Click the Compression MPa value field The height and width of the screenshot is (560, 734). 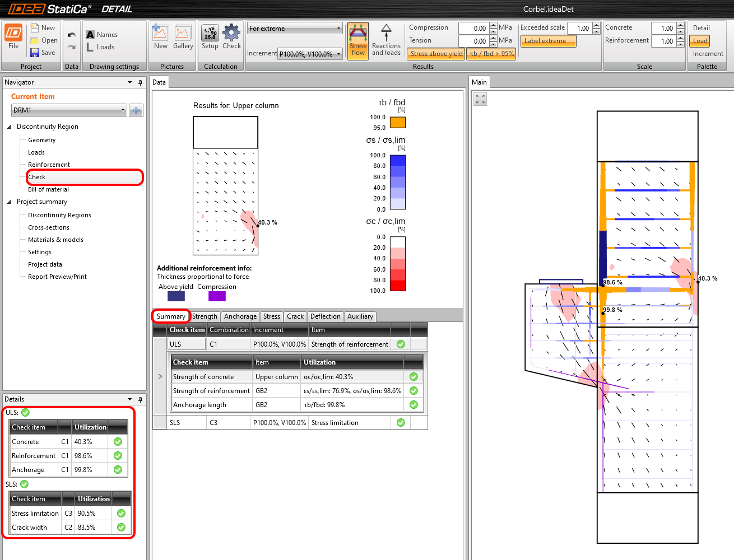pyautogui.click(x=473, y=28)
